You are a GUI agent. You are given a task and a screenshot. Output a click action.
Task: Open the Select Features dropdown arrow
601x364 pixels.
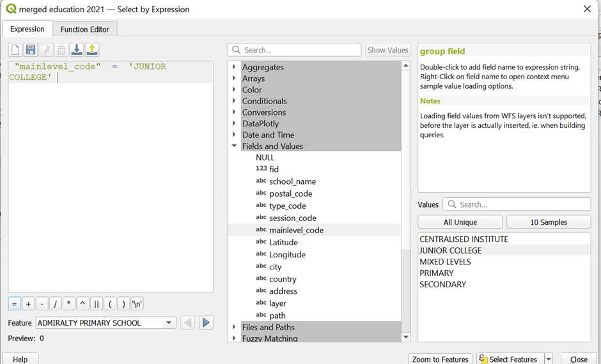click(549, 359)
